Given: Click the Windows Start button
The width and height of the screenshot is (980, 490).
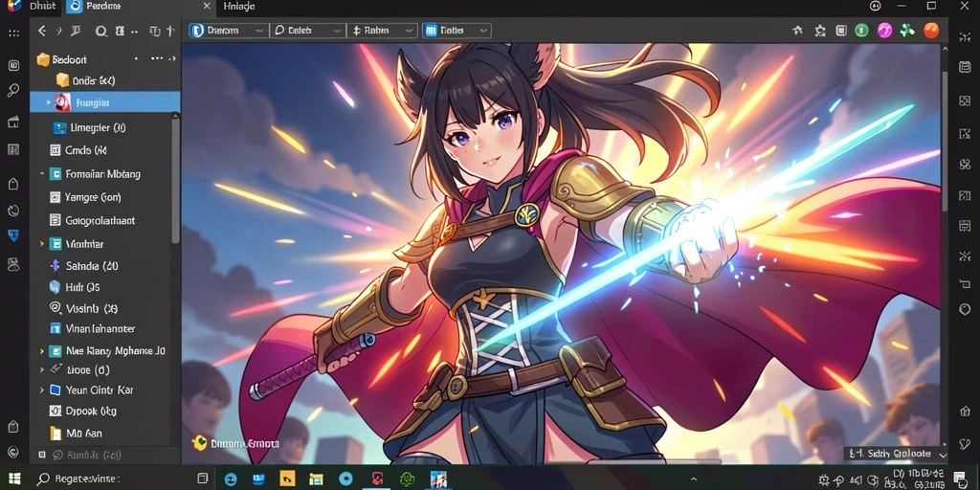Looking at the screenshot, I should pos(13,479).
